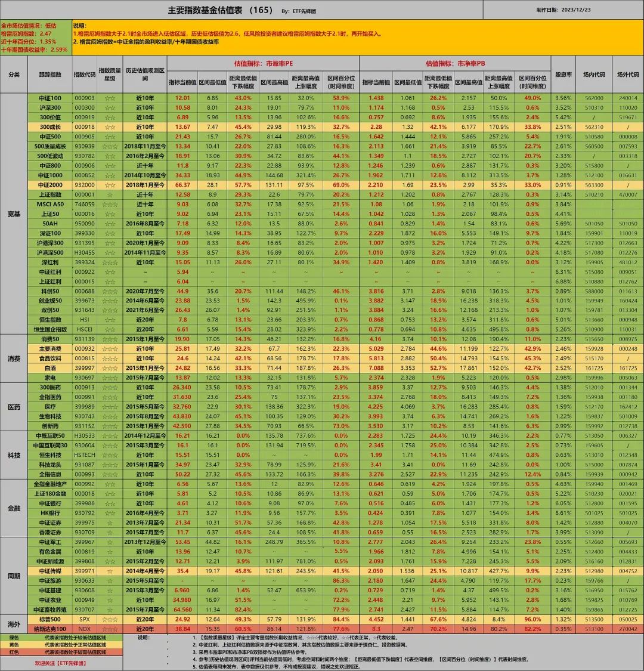This screenshot has height=671, width=644.
Task: Click PE value 38.84 in 纳斯达克100 row
Action: point(182,629)
